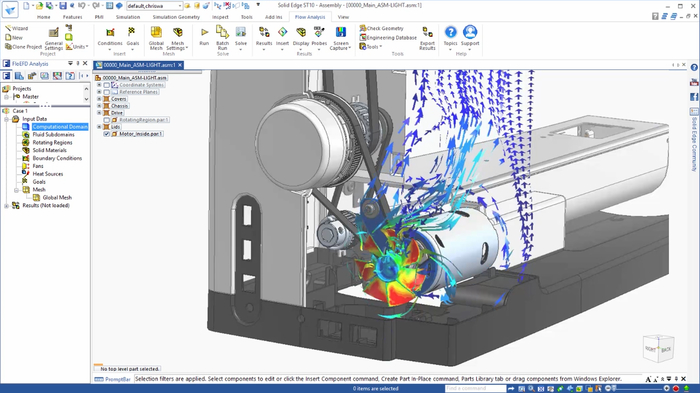Expand Results (Not loaded) node
Screen dimensions: 700x393
pyautogui.click(x=6, y=206)
